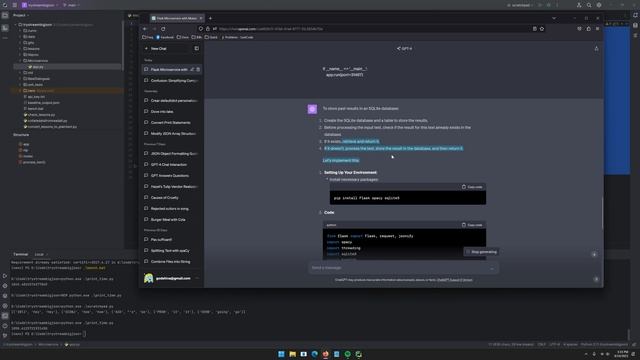
Task: Open File Explorer from the taskbar
Action: [292, 354]
